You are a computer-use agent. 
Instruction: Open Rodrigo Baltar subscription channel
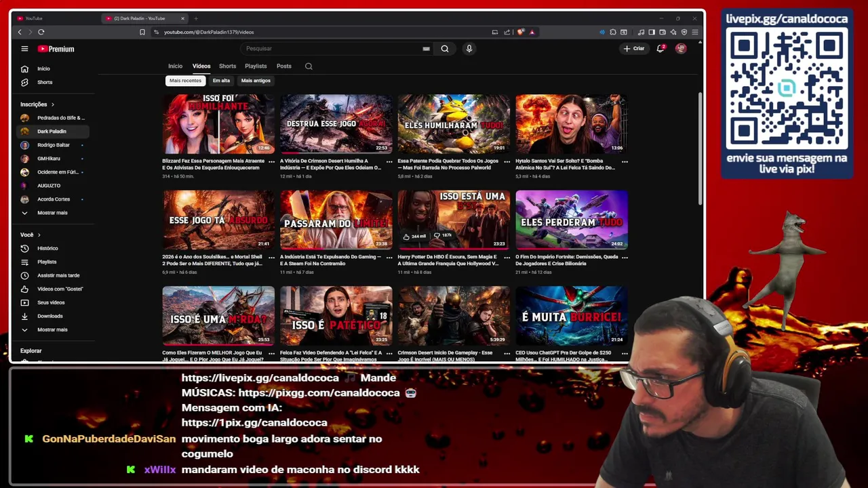pyautogui.click(x=54, y=145)
